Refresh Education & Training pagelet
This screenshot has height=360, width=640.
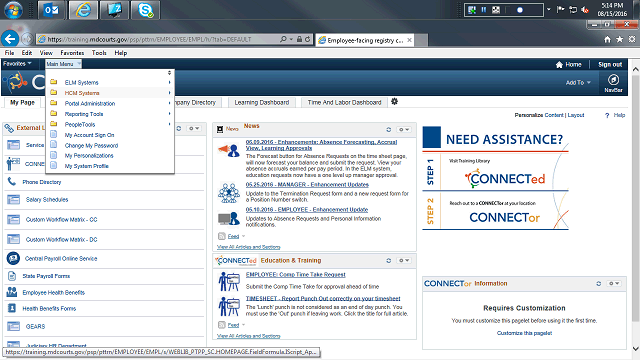point(389,260)
